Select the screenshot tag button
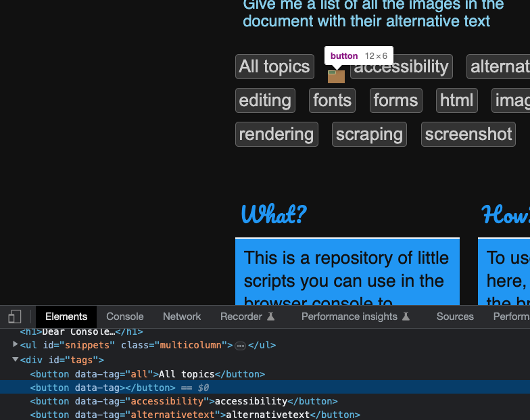 pyautogui.click(x=468, y=134)
